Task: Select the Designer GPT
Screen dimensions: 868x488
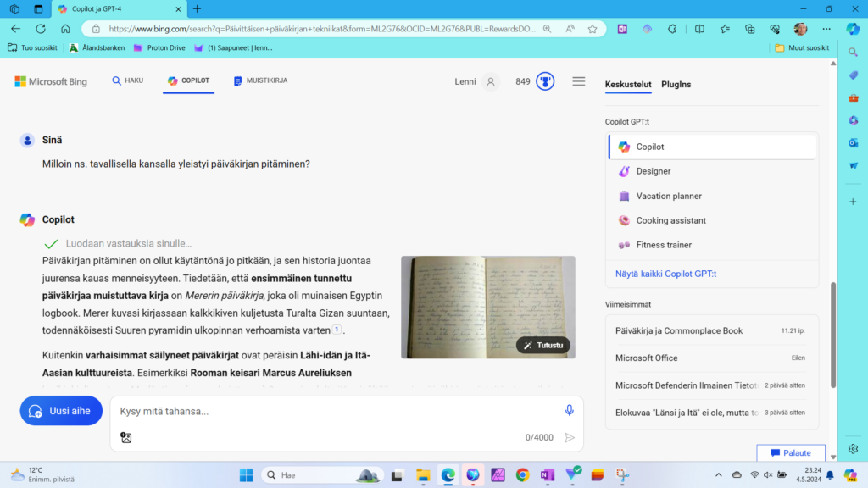Action: coord(712,171)
